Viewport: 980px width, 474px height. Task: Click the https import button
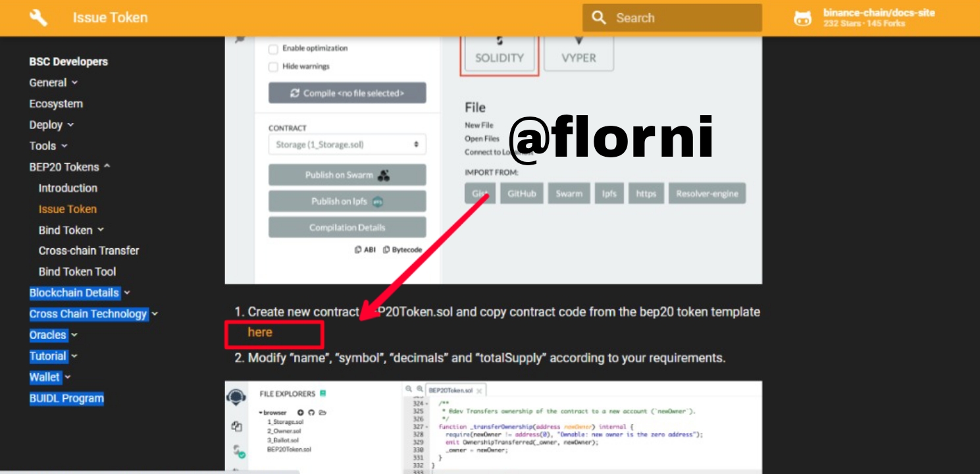[646, 194]
